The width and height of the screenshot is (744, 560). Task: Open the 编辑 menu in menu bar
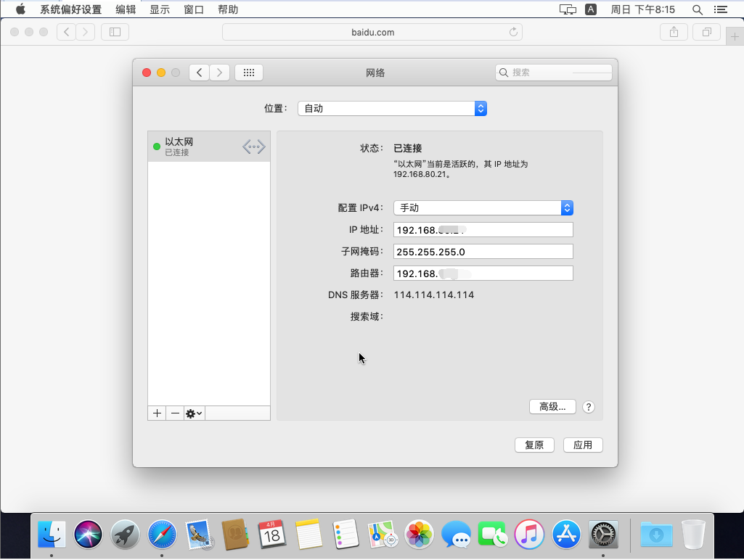(x=126, y=9)
